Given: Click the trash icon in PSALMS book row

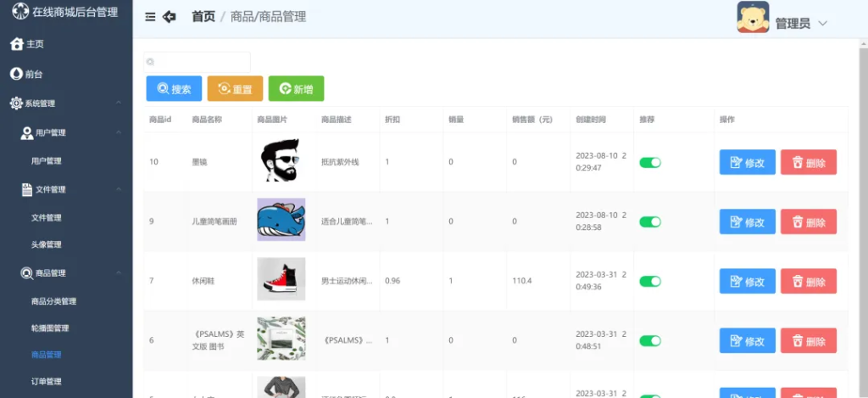Looking at the screenshot, I should click(x=798, y=340).
